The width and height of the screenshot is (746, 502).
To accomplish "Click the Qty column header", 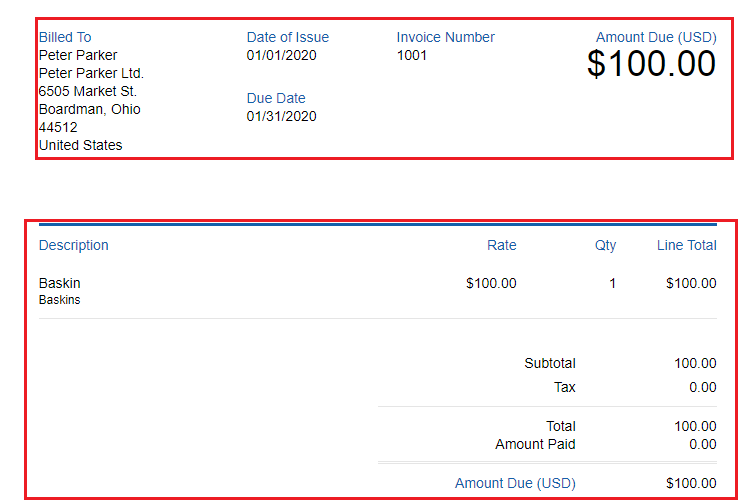I will point(605,245).
